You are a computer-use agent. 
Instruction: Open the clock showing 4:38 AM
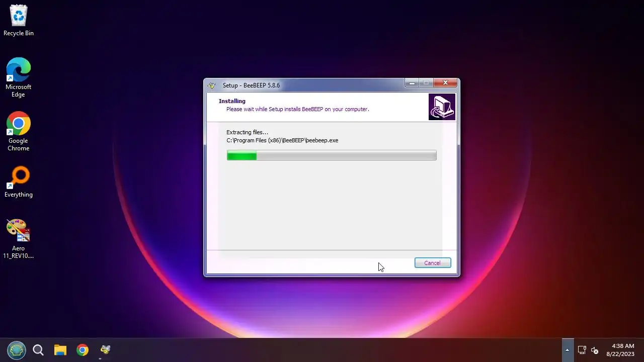point(620,350)
